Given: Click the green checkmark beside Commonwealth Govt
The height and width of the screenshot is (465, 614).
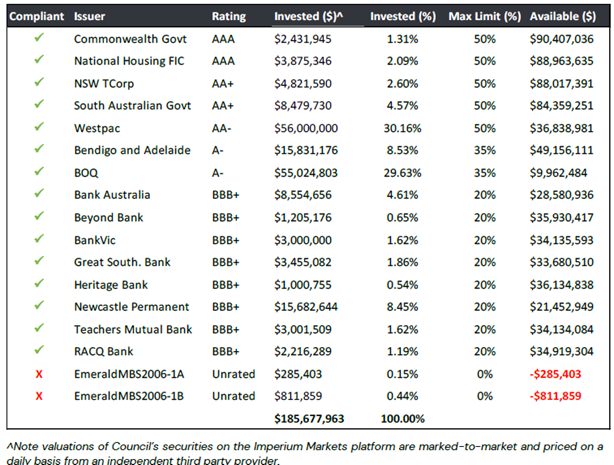Looking at the screenshot, I should (x=39, y=38).
